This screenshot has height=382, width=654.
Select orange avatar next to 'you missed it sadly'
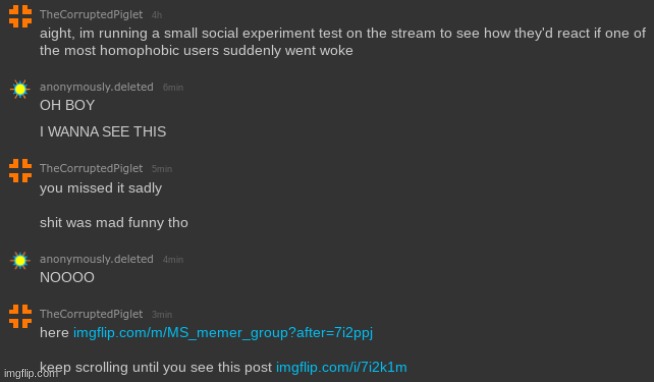(x=20, y=171)
